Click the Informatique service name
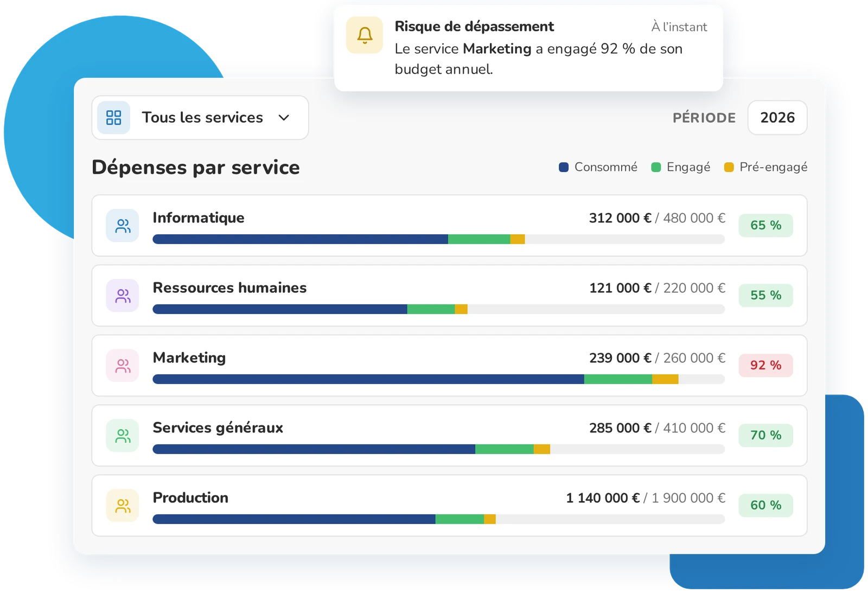The width and height of the screenshot is (868, 593). [199, 218]
